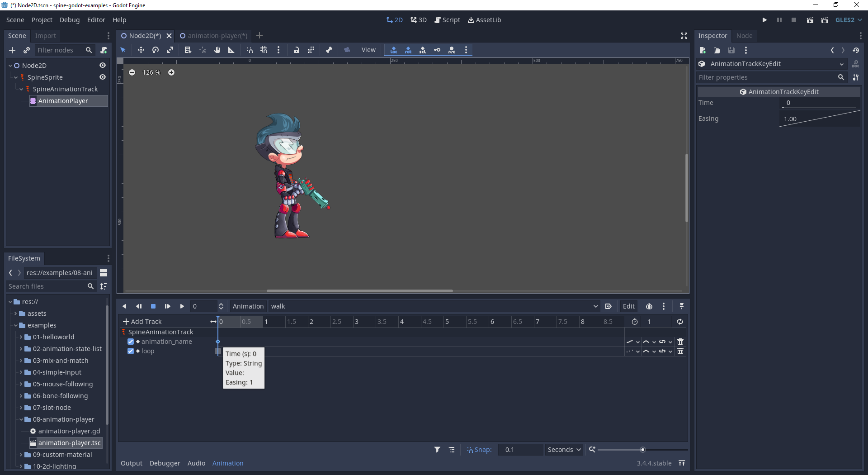Toggle smart snap in toolbar
The width and height of the screenshot is (868, 475).
point(250,50)
